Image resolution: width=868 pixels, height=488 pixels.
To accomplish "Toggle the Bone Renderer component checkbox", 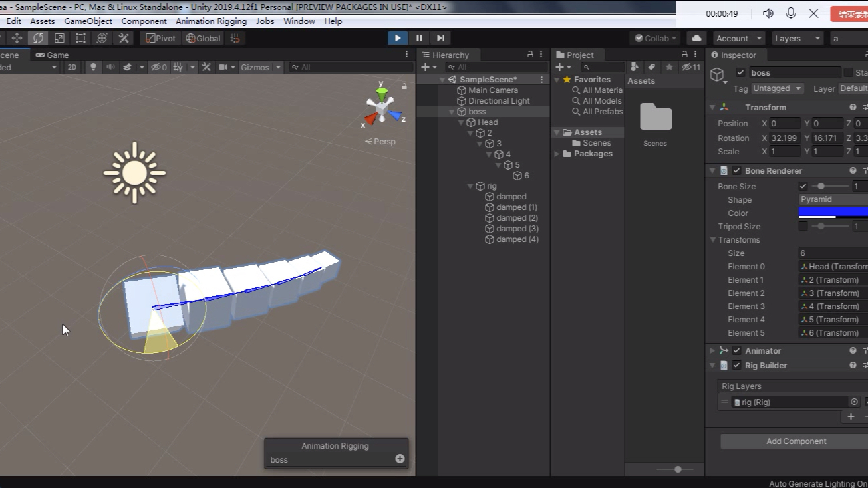I will click(x=736, y=170).
